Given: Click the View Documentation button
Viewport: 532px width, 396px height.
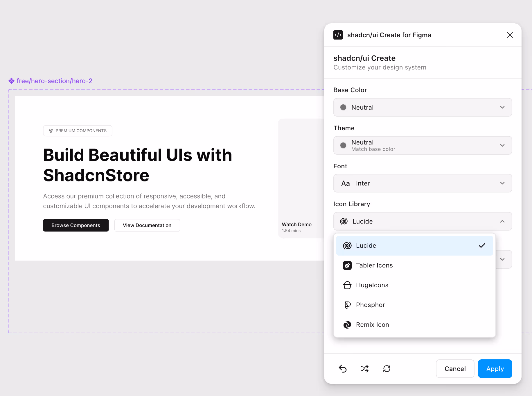Looking at the screenshot, I should pyautogui.click(x=147, y=225).
